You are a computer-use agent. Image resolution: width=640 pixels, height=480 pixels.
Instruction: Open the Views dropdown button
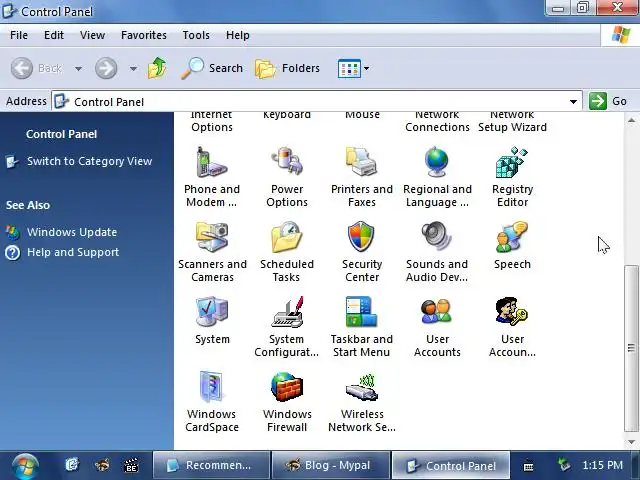point(353,68)
